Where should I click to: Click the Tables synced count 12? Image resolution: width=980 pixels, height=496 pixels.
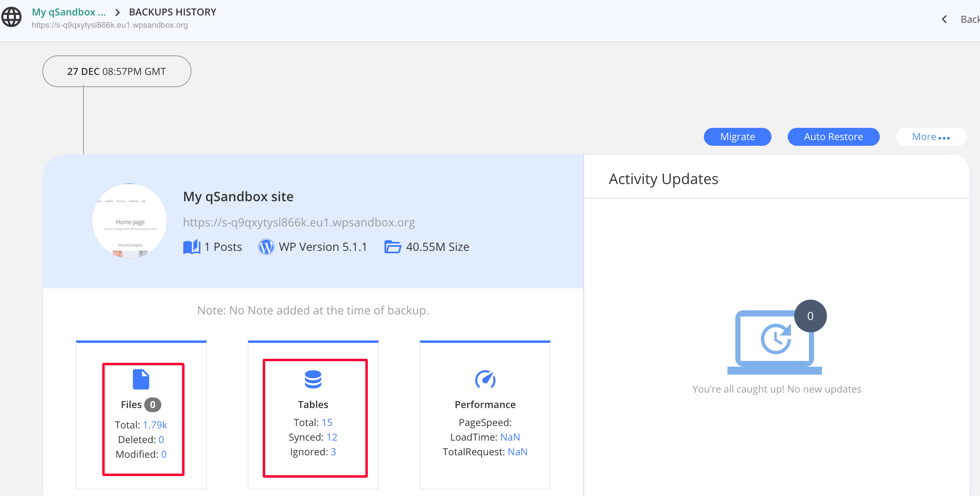pyautogui.click(x=332, y=437)
